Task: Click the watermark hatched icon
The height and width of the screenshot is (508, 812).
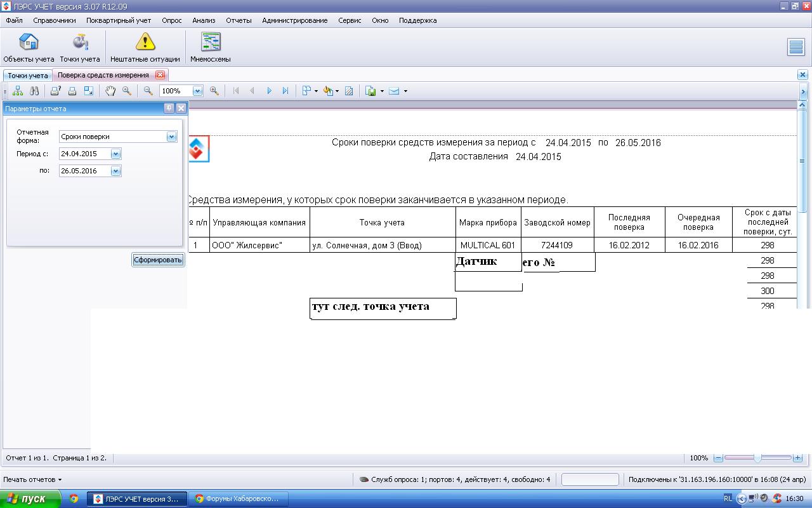Action: pos(349,91)
